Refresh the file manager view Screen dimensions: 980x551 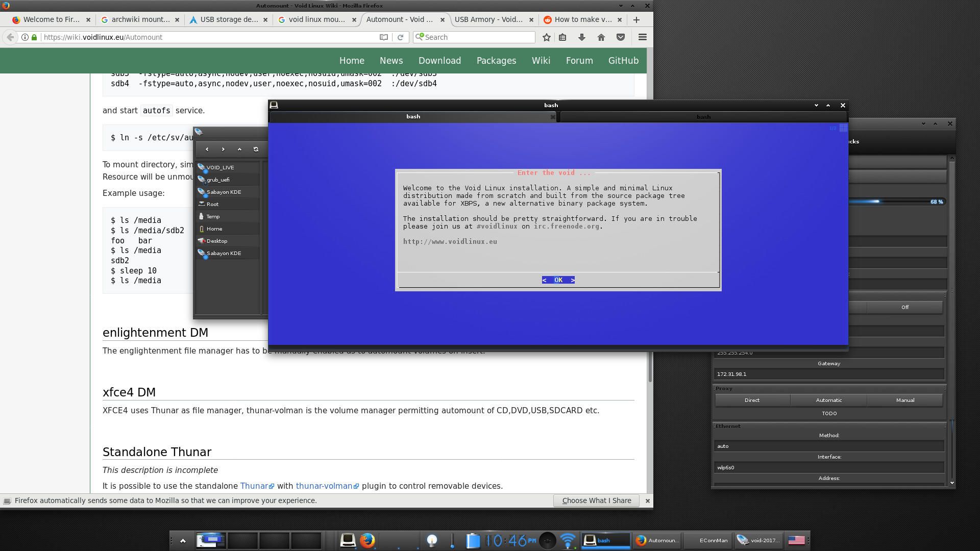coord(256,149)
